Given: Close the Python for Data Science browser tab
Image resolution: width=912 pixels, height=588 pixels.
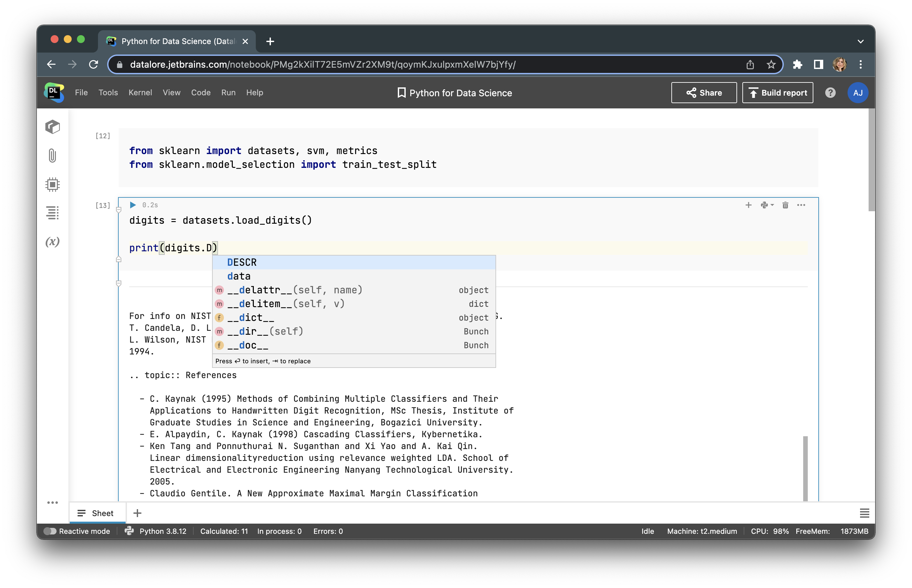Looking at the screenshot, I should pyautogui.click(x=245, y=41).
